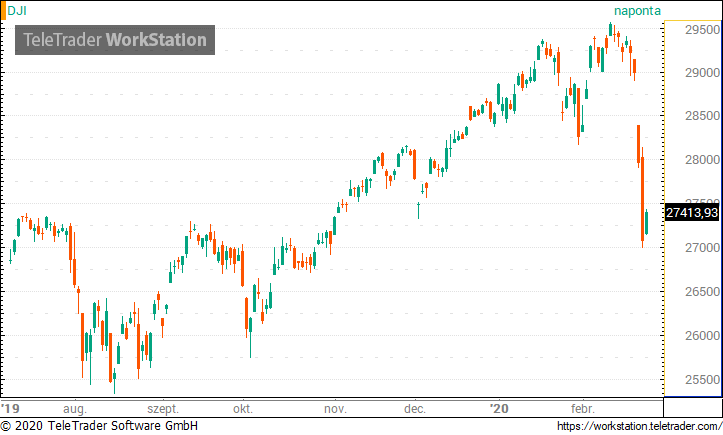723x435 pixels.
Task: Click the szept. month marker
Action: point(163,409)
